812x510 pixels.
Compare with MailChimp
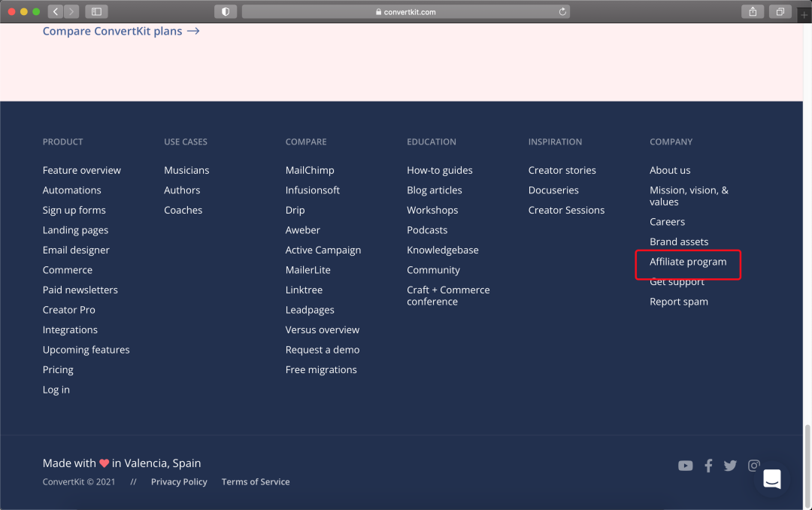click(x=310, y=170)
